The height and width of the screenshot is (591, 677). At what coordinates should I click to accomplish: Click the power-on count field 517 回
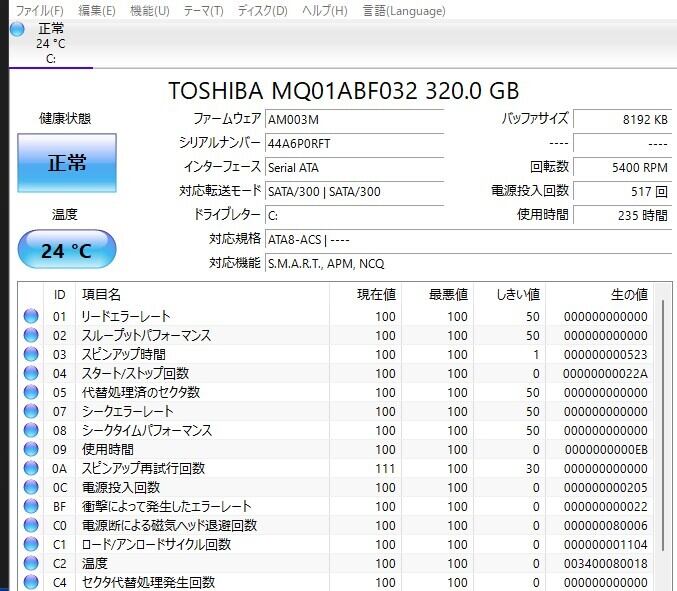click(623, 191)
